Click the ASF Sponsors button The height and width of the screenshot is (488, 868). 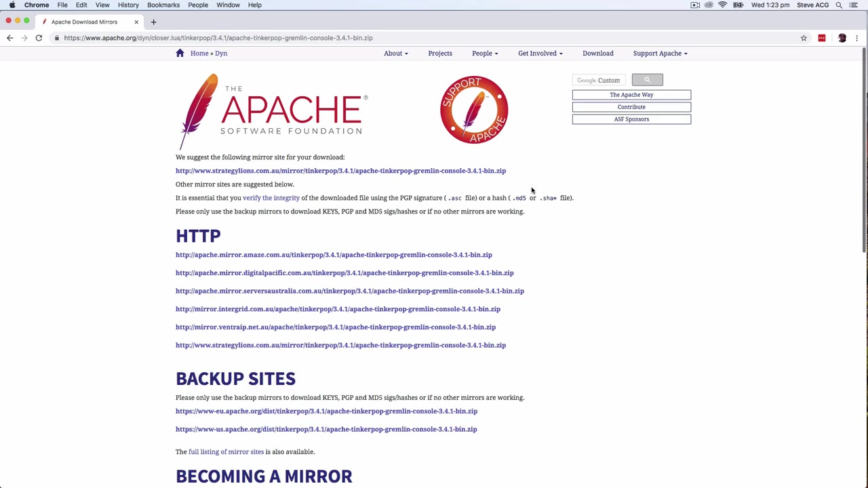click(x=631, y=119)
